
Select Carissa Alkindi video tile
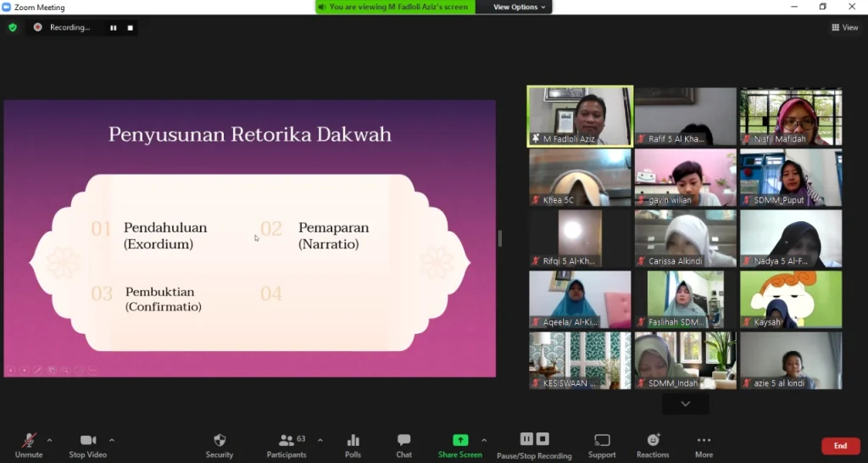tap(685, 238)
